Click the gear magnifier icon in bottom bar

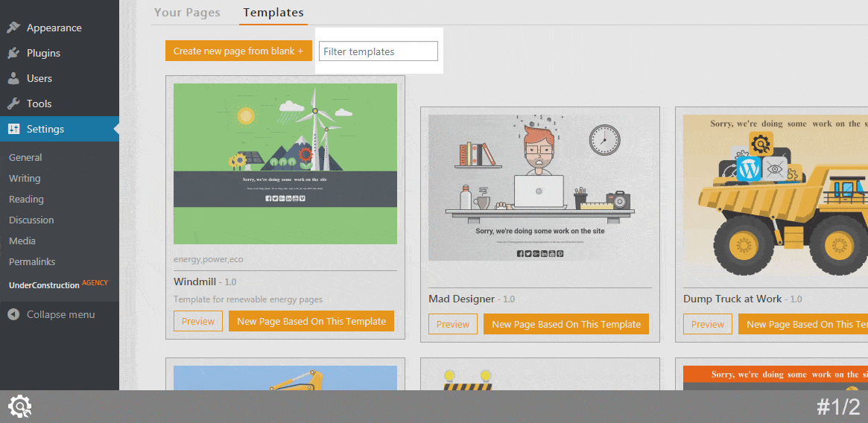[x=19, y=407]
